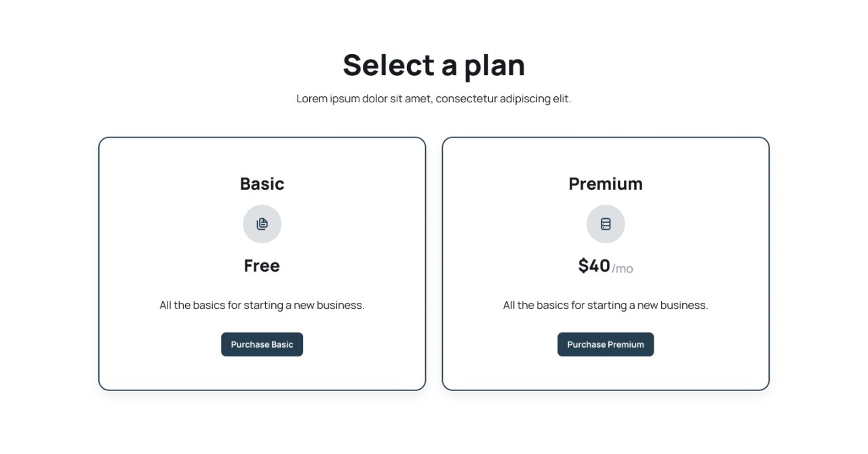This screenshot has width=868, height=454.
Task: Click the Purchase Premium button
Action: [x=606, y=344]
